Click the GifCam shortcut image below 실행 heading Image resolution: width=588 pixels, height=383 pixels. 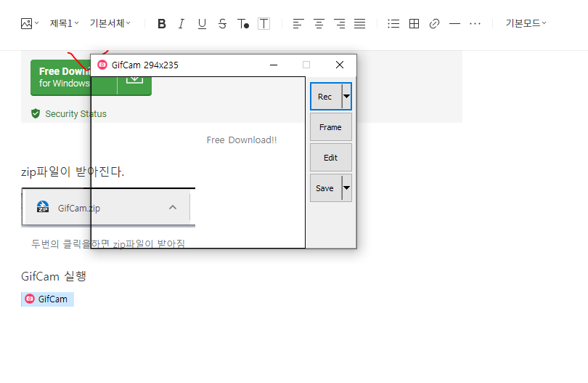click(47, 299)
